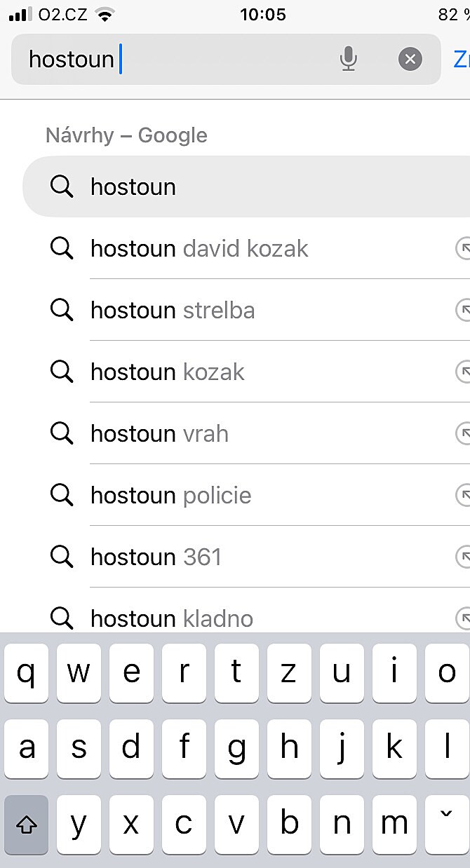Tap magnifier icon beside 'hostoun kladno'
470x868 pixels.
(x=62, y=618)
